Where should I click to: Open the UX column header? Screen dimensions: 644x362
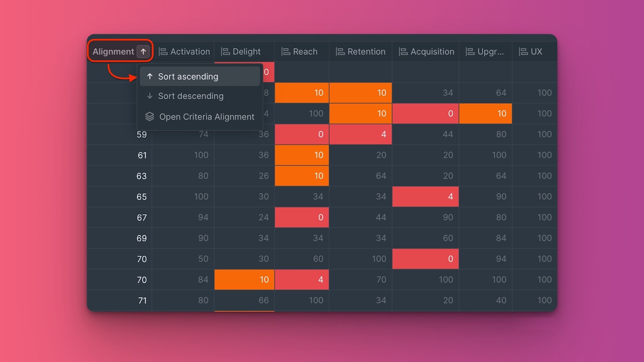pos(536,51)
